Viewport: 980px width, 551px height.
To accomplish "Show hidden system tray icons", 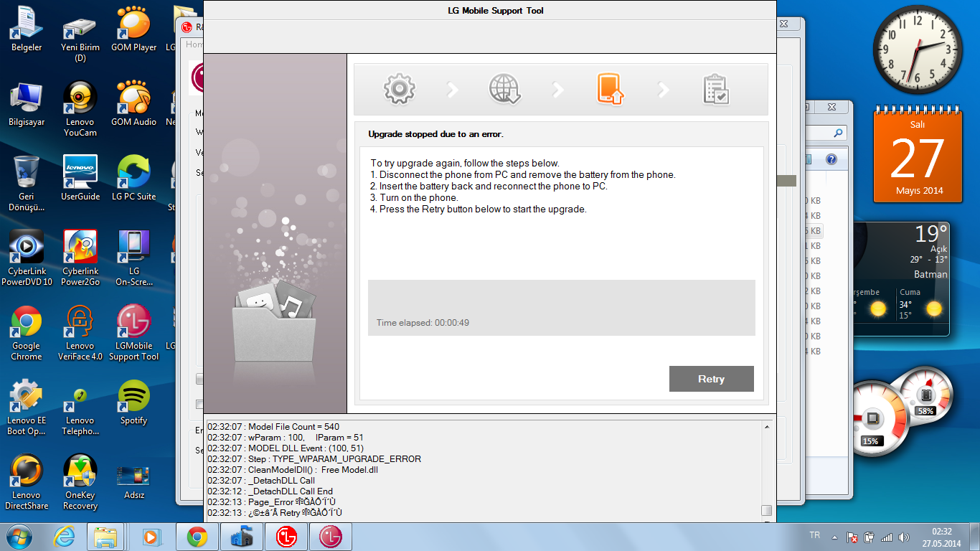I will point(834,537).
